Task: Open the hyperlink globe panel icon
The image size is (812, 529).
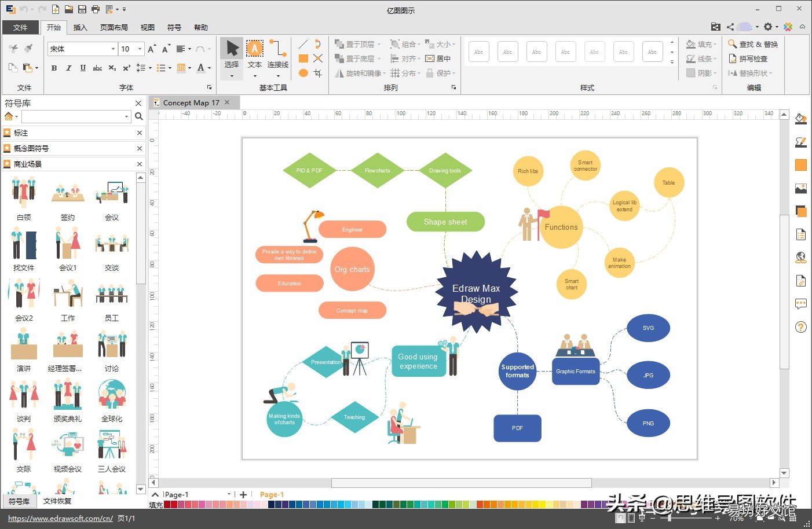Action: tap(801, 258)
